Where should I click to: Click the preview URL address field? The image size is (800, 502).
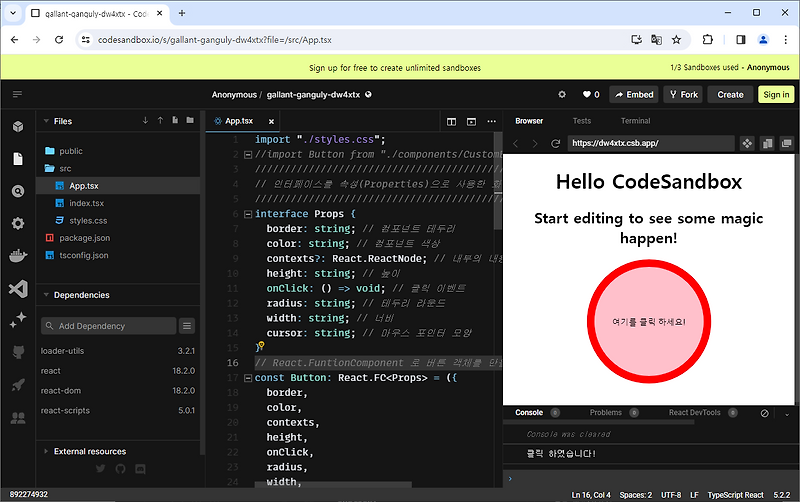(651, 143)
